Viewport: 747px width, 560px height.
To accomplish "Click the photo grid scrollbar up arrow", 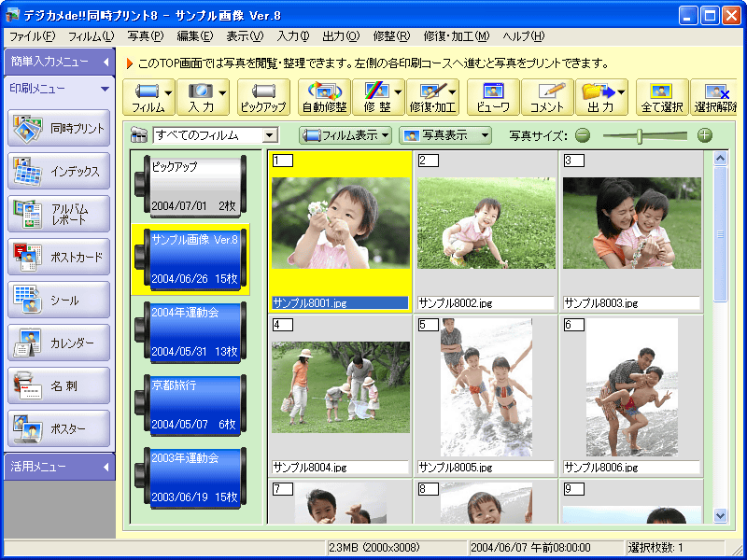I will 720,158.
